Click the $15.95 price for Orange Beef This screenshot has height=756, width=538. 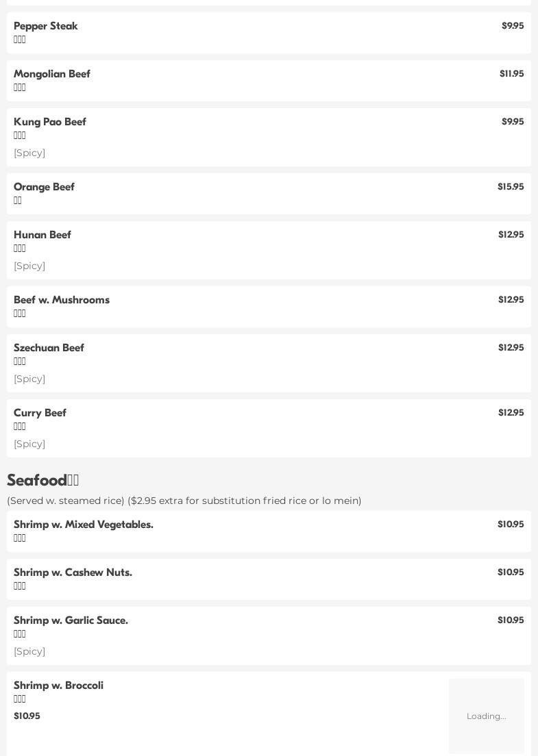511,187
